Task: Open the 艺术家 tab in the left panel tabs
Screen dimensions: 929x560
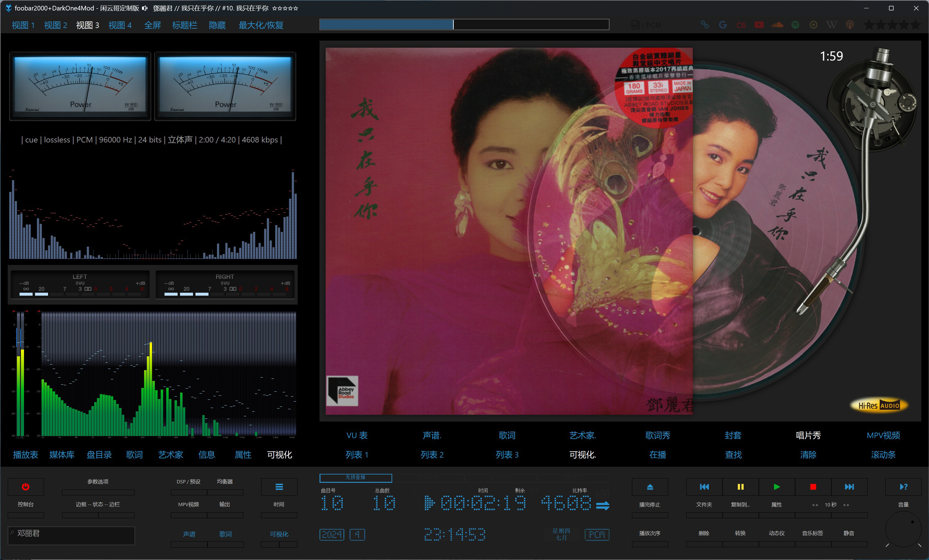Action: (171, 454)
